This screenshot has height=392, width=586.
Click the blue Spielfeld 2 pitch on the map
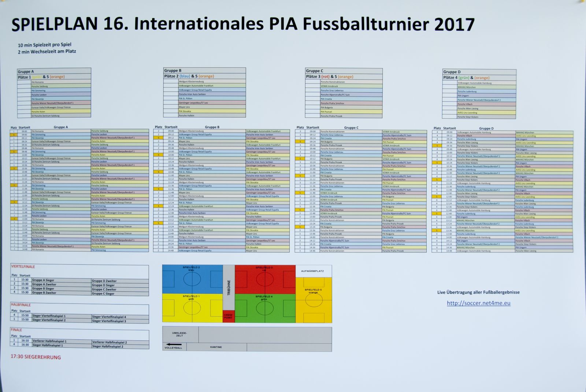pos(192,279)
